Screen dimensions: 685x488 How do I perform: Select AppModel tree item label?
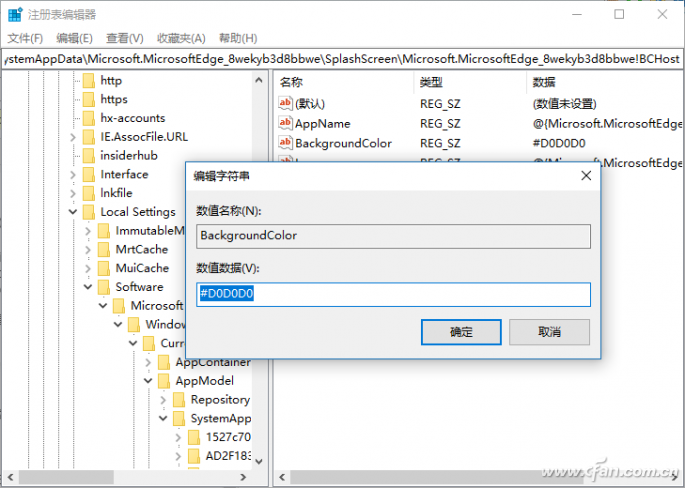click(204, 381)
